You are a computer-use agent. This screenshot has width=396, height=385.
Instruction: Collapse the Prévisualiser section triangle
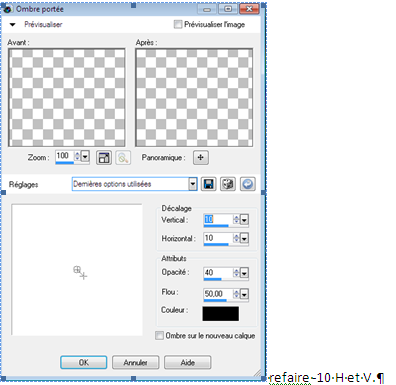point(13,25)
